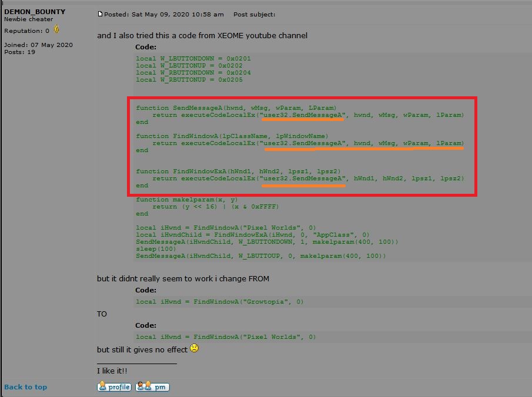Screen dimensions: 532x397
Task: Send a private message via pm button
Action: click(x=152, y=386)
